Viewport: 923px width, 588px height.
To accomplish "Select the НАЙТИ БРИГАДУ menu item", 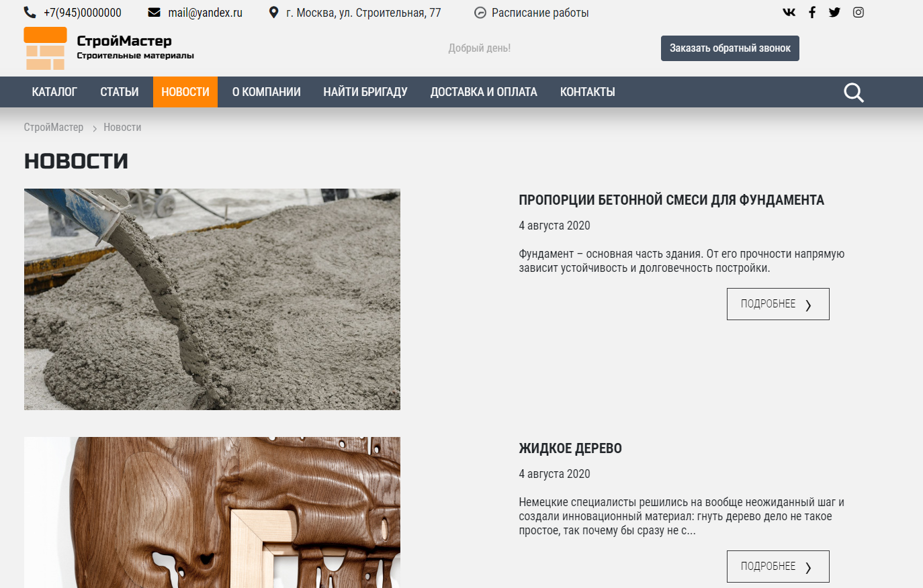I will (365, 92).
